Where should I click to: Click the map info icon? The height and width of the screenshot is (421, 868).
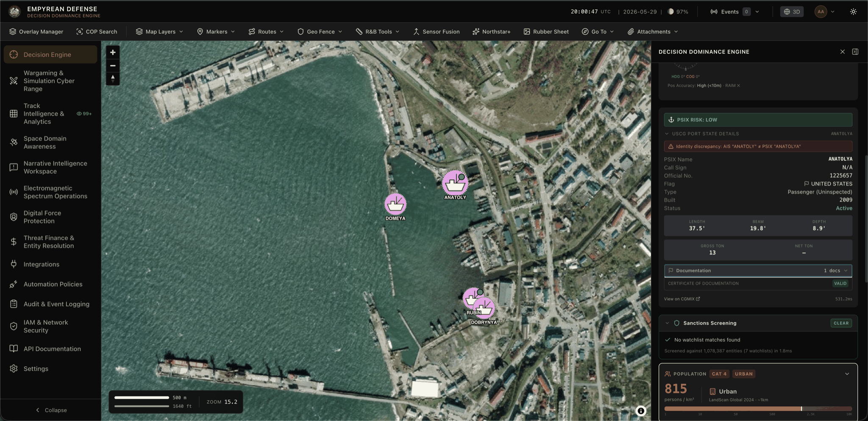coord(641,411)
